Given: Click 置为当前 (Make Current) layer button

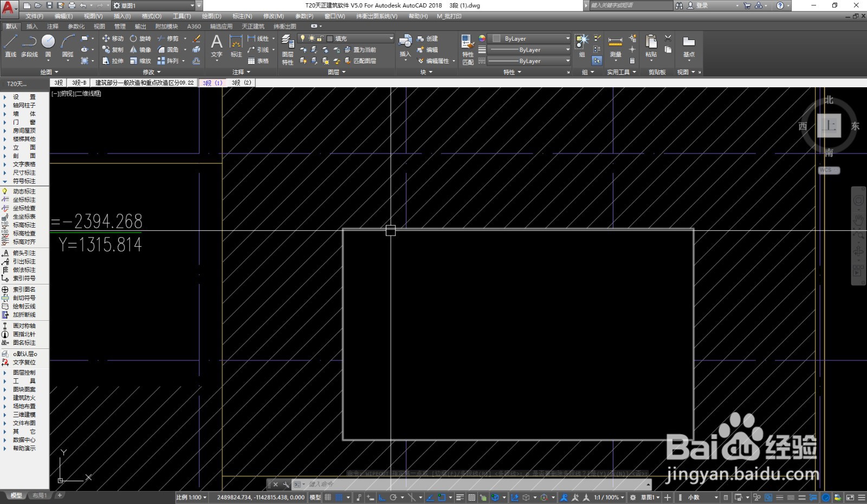Looking at the screenshot, I should pyautogui.click(x=360, y=50).
